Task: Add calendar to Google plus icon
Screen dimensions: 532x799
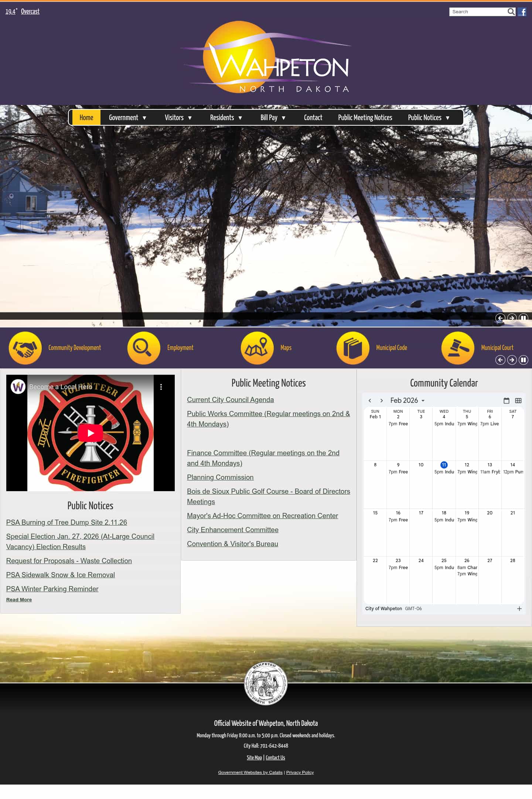Action: click(519, 609)
